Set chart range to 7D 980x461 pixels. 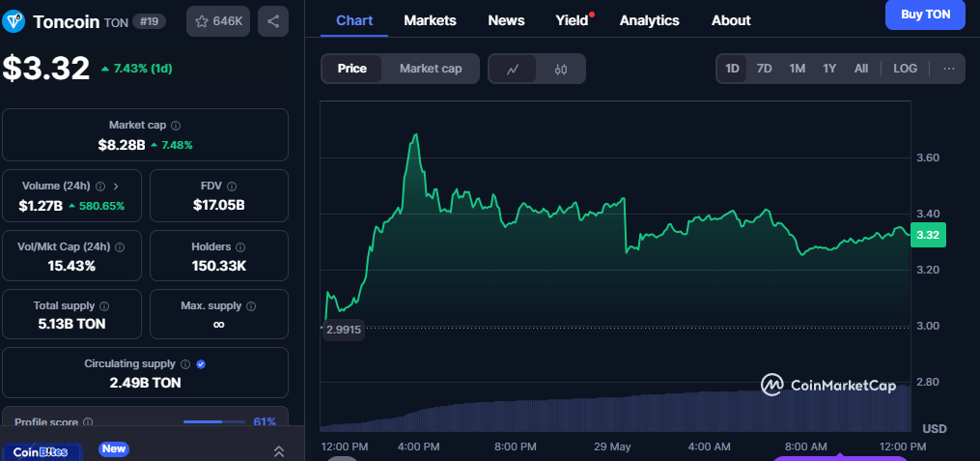point(765,69)
